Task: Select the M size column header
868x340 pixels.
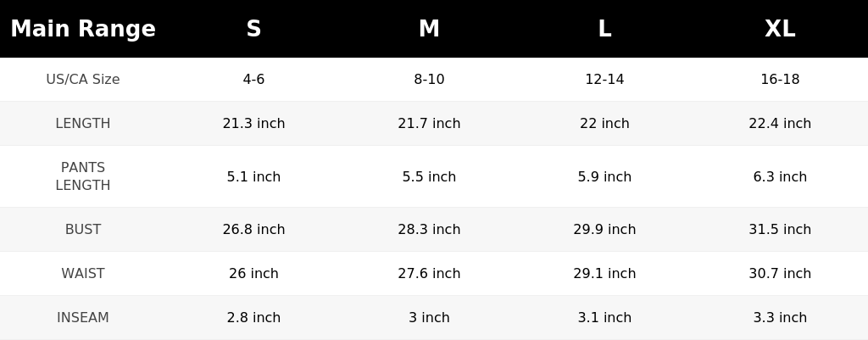Action: 429,29
